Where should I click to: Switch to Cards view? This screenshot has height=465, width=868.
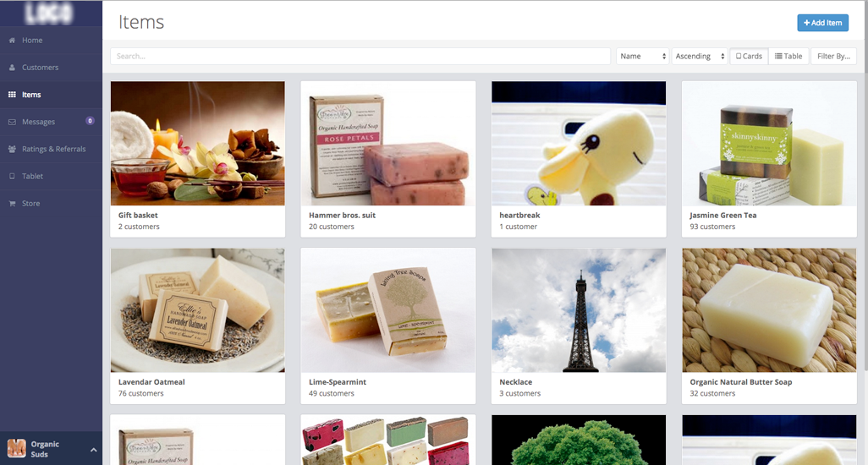tap(749, 56)
